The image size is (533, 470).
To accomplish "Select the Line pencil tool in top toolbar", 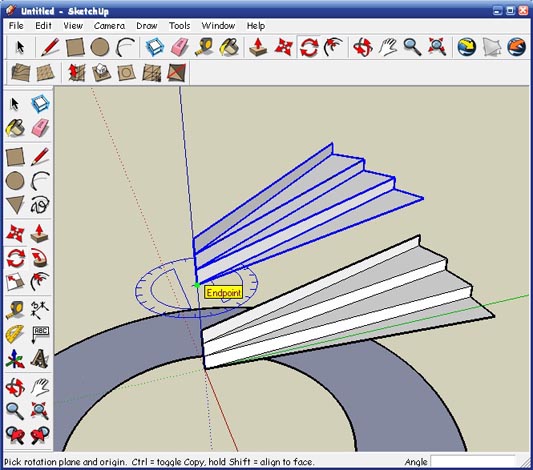I will (x=50, y=47).
